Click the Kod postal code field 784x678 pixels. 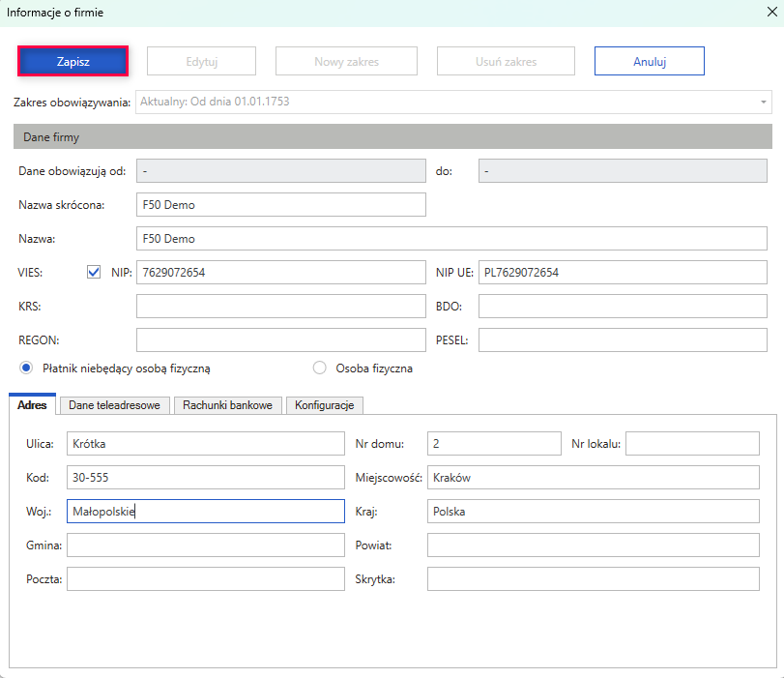click(205, 478)
